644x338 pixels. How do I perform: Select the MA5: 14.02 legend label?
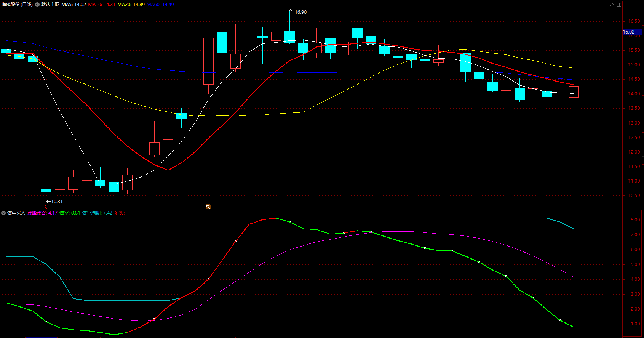pos(74,5)
